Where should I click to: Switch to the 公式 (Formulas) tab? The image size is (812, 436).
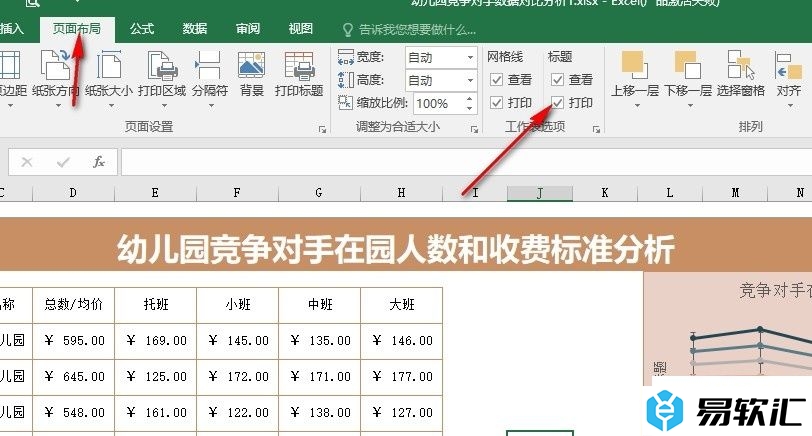click(141, 29)
